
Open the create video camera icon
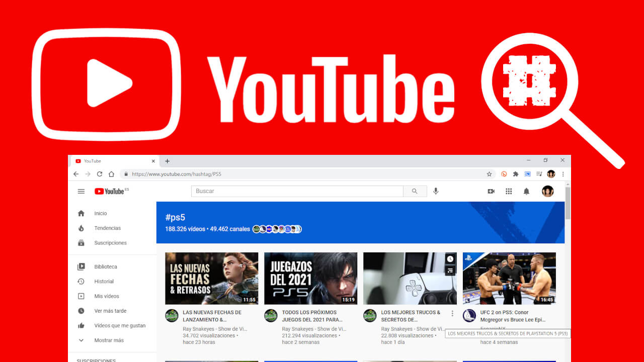(491, 191)
